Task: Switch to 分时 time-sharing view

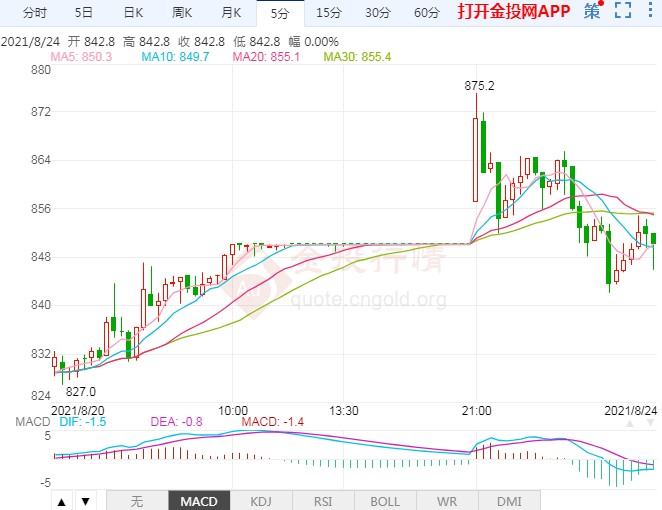Action: pos(34,13)
